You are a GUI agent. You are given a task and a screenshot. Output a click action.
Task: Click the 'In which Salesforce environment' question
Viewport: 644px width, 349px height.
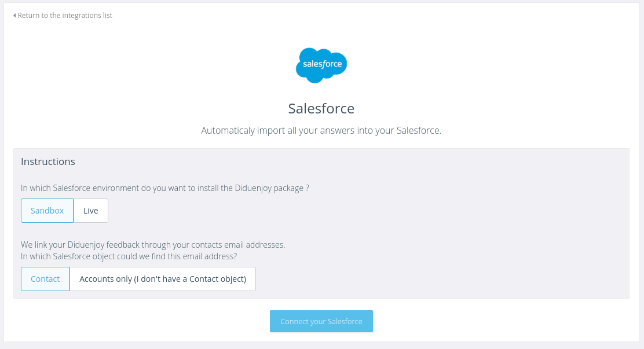click(x=164, y=188)
